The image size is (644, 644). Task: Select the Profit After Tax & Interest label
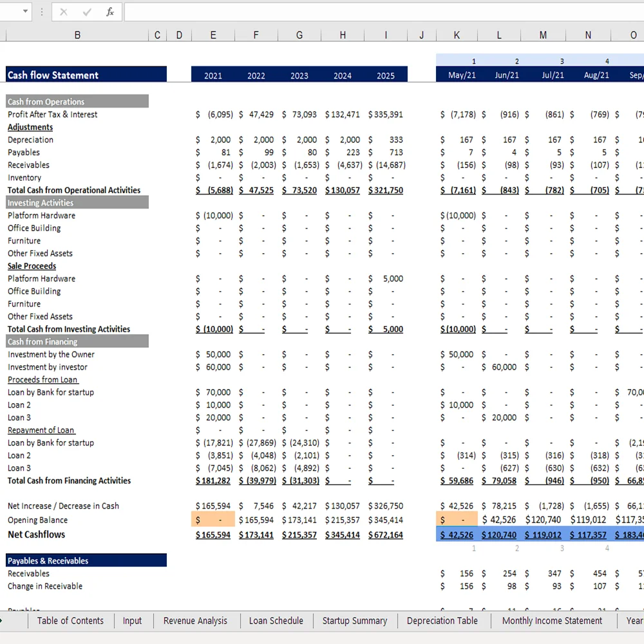(52, 114)
